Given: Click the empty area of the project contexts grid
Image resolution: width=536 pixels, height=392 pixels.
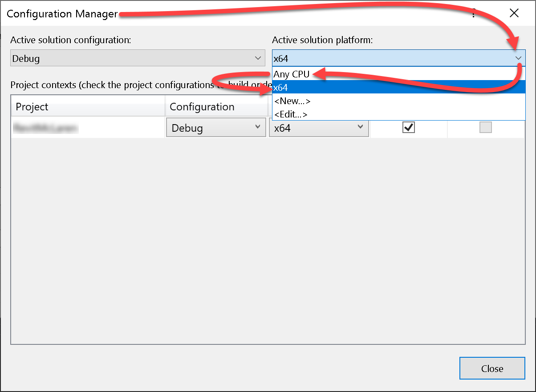Looking at the screenshot, I should [267, 240].
